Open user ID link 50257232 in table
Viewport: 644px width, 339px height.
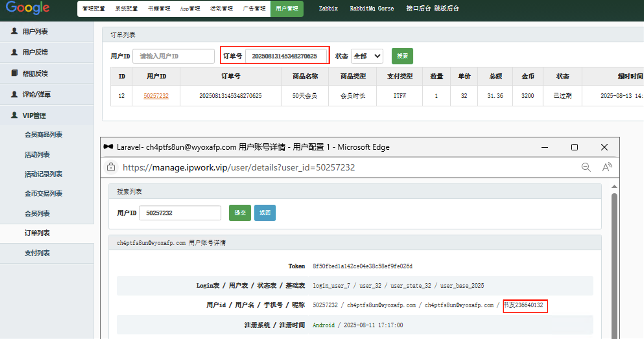point(156,96)
